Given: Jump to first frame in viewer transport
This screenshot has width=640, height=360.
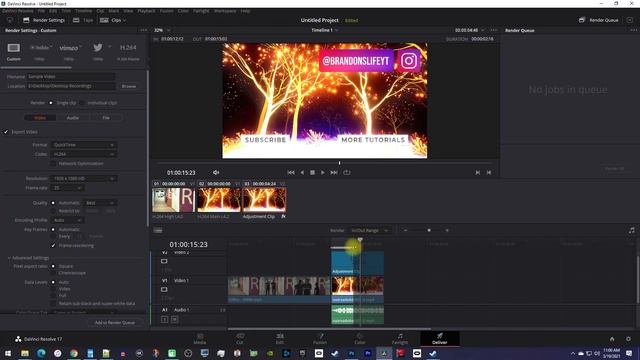Looking at the screenshot, I should 291,173.
